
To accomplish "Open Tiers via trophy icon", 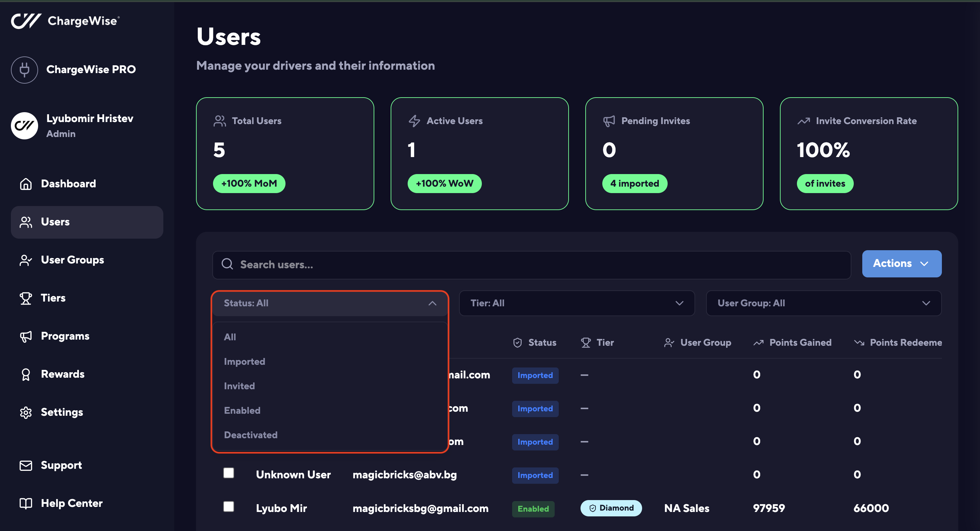I will (x=26, y=298).
